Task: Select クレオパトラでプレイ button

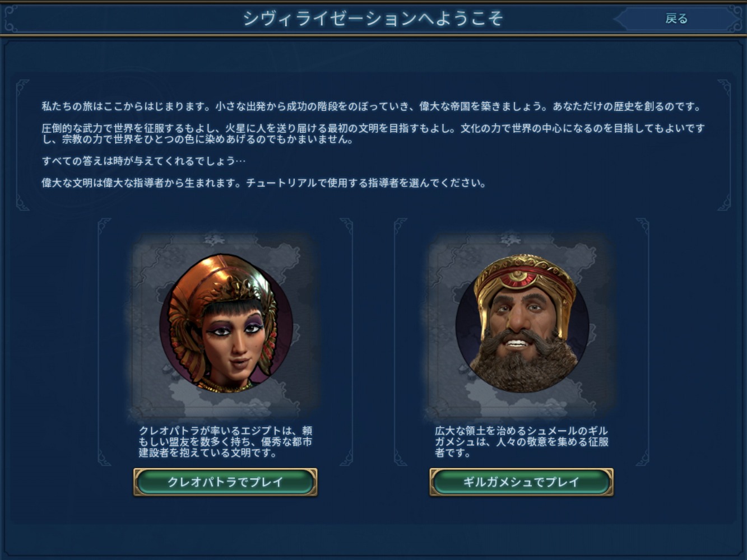Action: [x=225, y=482]
